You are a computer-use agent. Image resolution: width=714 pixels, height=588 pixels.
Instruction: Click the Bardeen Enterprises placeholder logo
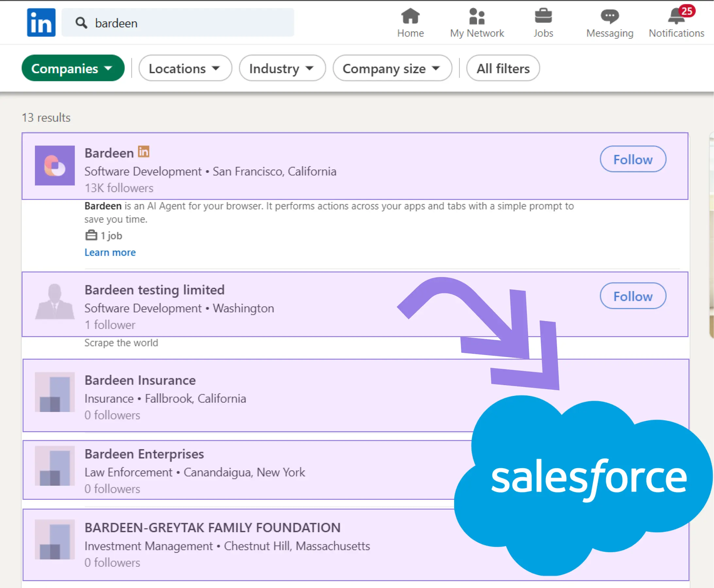[55, 465]
